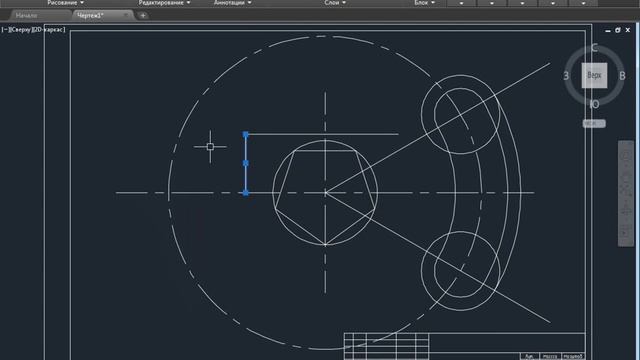The width and height of the screenshot is (640, 360).
Task: Expand the Блок ribbon panel
Action: coord(424,2)
